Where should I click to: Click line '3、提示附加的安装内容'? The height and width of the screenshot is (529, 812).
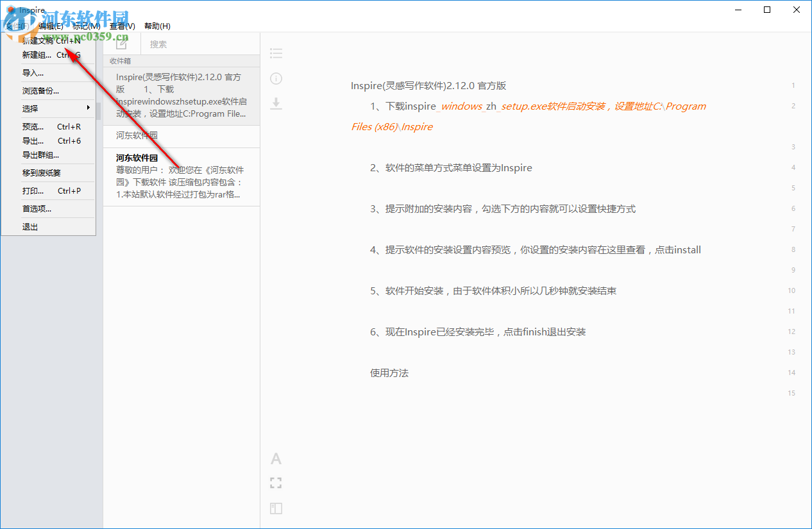503,209
